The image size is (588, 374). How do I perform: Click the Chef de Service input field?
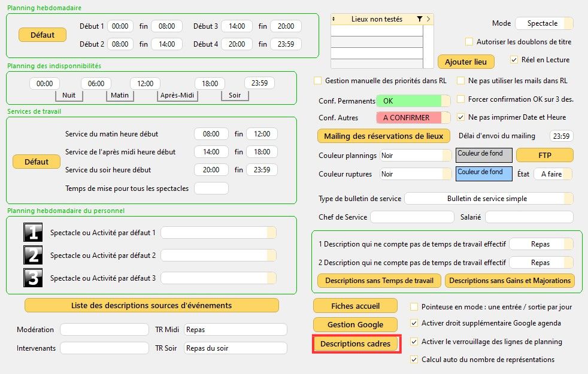pyautogui.click(x=412, y=217)
